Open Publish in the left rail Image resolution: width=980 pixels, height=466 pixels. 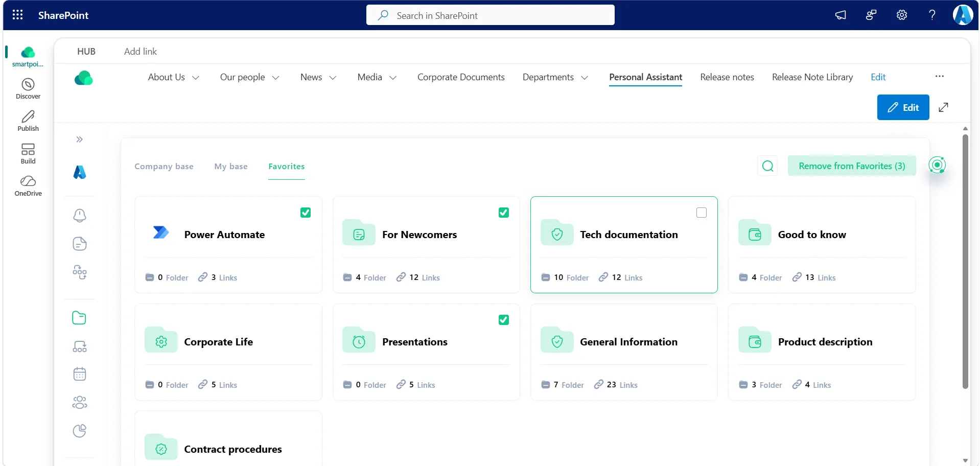pos(28,121)
